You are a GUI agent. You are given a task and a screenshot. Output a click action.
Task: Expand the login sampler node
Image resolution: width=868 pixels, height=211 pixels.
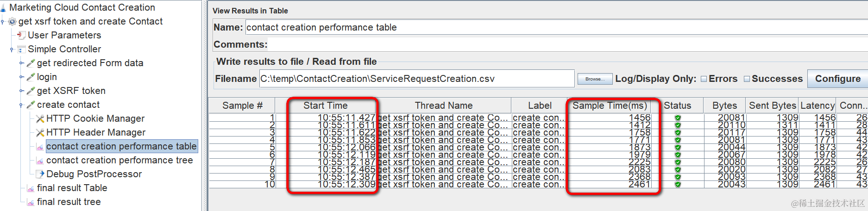tap(21, 77)
